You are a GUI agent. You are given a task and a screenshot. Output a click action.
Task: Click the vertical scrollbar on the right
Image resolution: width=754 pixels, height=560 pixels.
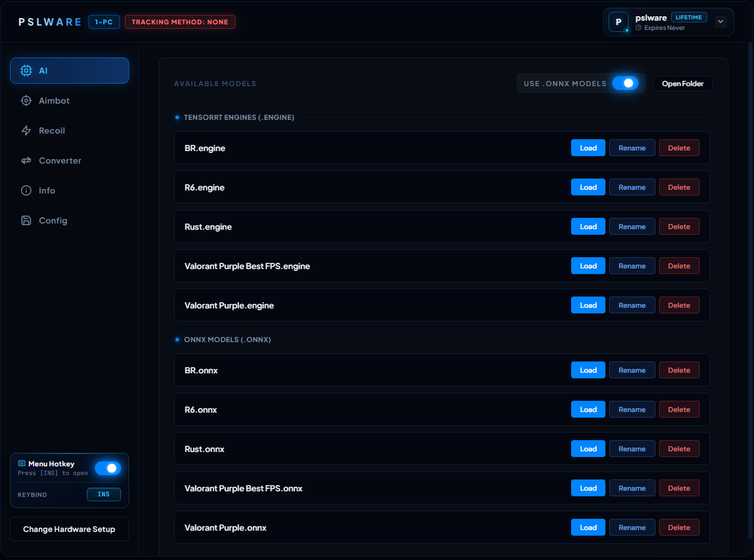pos(750,290)
